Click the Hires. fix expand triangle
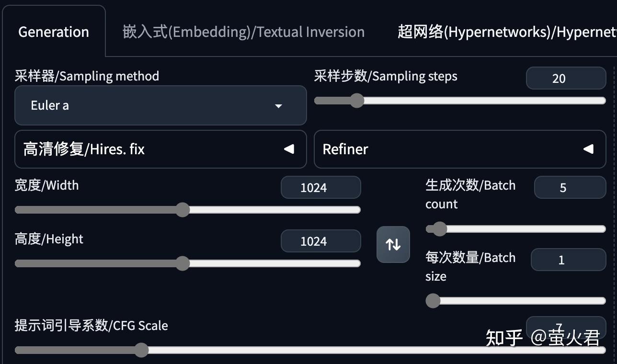This screenshot has height=364, width=617. click(289, 149)
